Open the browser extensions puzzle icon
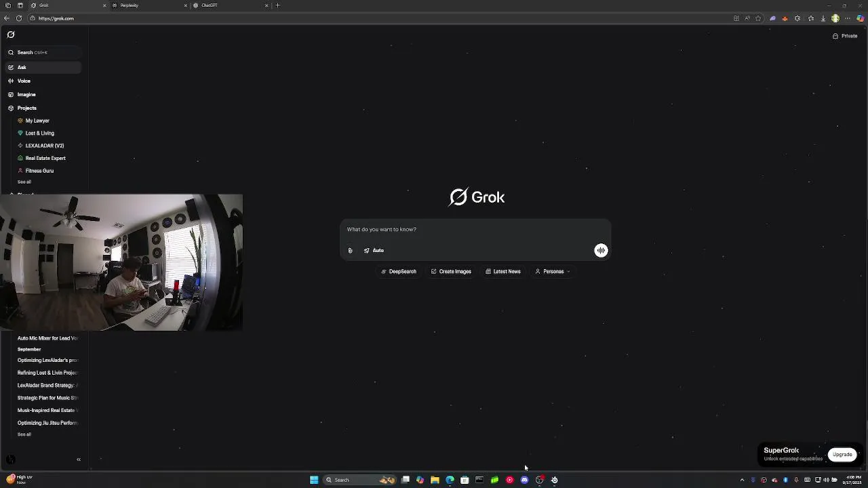The height and width of the screenshot is (488, 868). tap(797, 18)
